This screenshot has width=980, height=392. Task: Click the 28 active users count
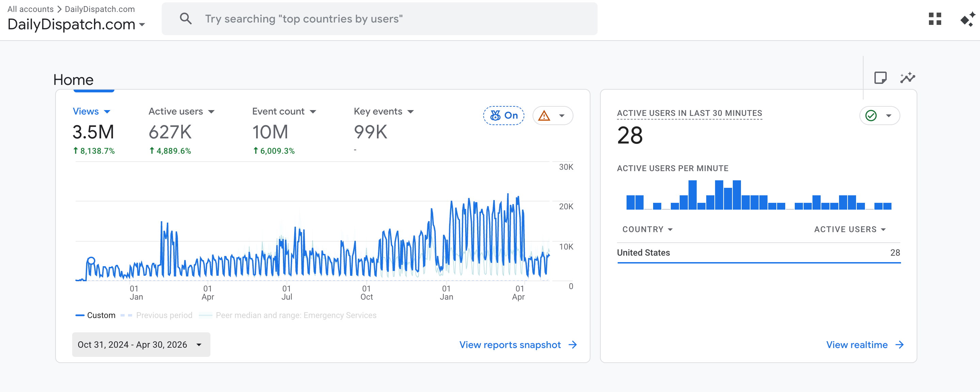point(630,136)
